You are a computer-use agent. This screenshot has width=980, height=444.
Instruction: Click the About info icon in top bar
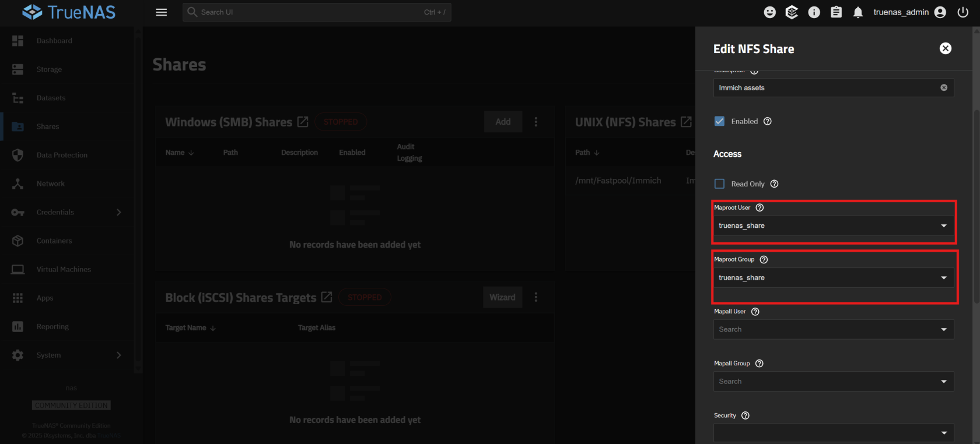[814, 12]
